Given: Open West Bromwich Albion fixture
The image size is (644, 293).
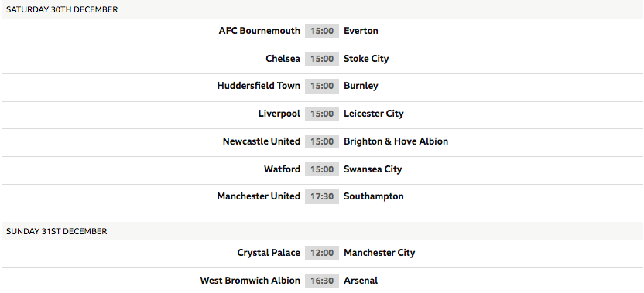Looking at the screenshot, I should point(250,281).
